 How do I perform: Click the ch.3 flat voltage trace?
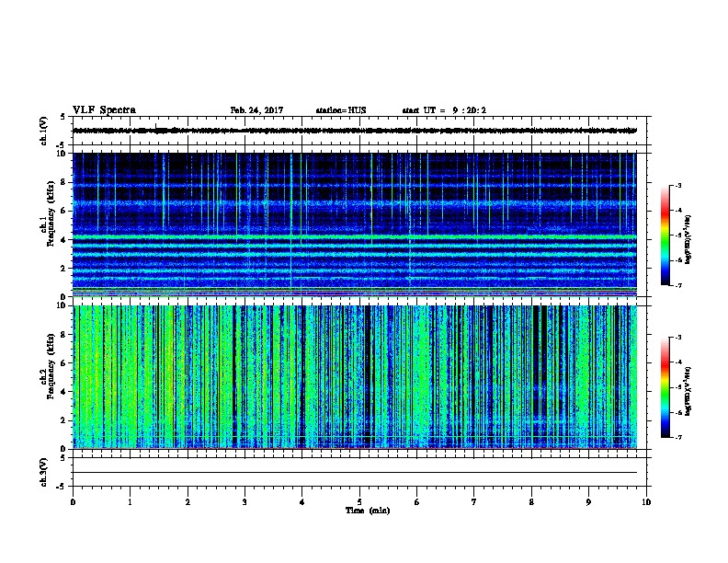(x=355, y=473)
